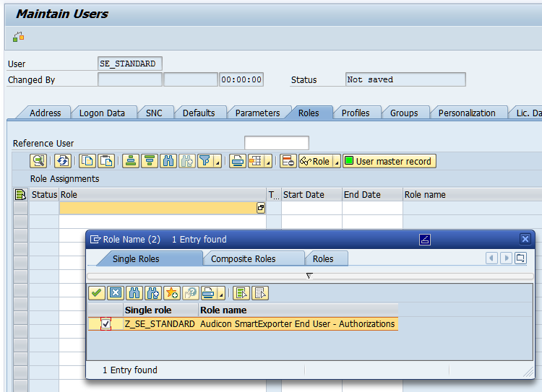Add to personal value list star icon
The height and width of the screenshot is (392, 542).
[x=171, y=292]
